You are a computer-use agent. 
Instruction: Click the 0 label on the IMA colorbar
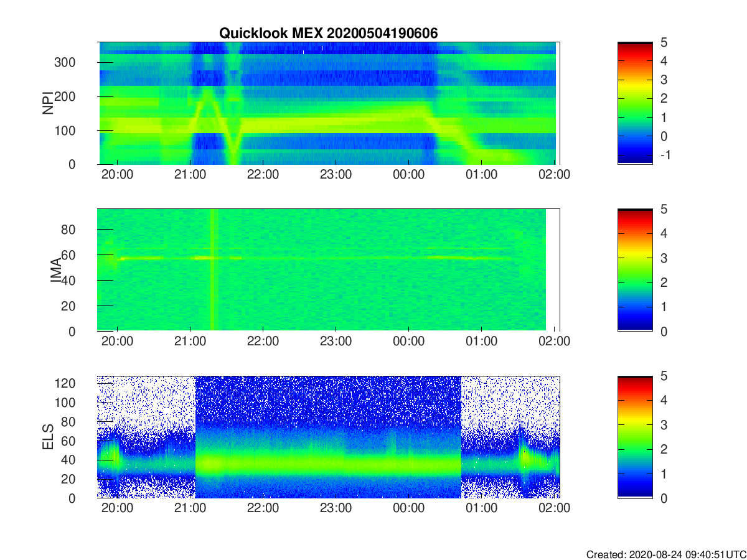664,331
